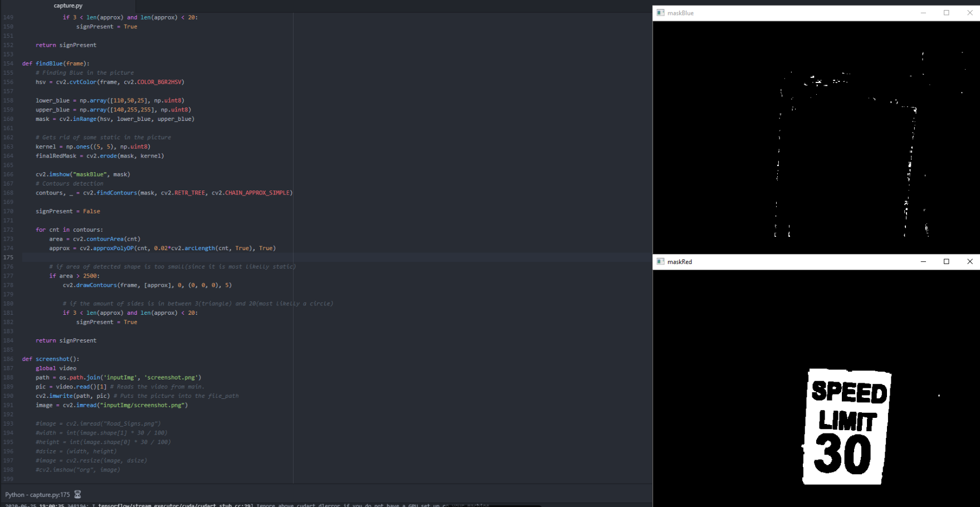The image size is (980, 507).
Task: Click the maskRed window title text
Action: pyautogui.click(x=680, y=261)
